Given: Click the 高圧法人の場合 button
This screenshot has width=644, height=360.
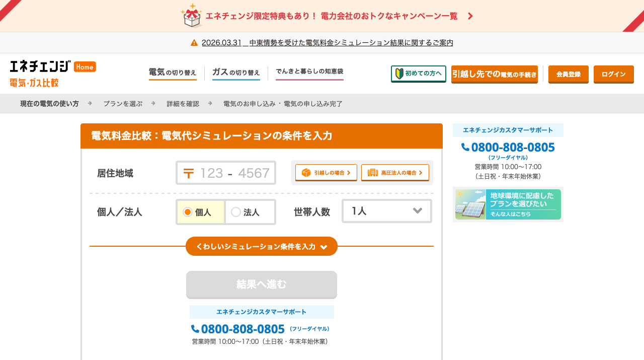Looking at the screenshot, I should [395, 173].
